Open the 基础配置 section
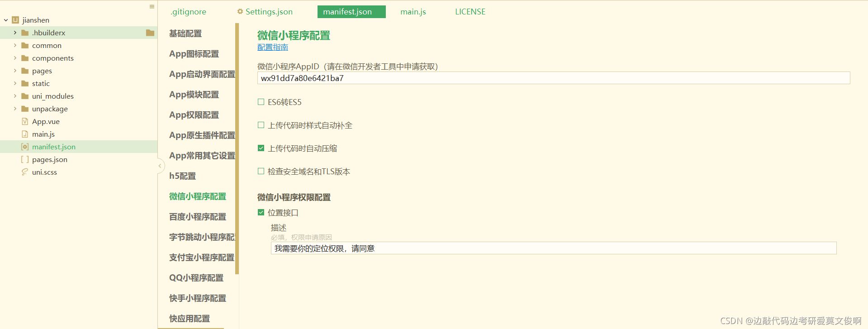 pyautogui.click(x=185, y=33)
